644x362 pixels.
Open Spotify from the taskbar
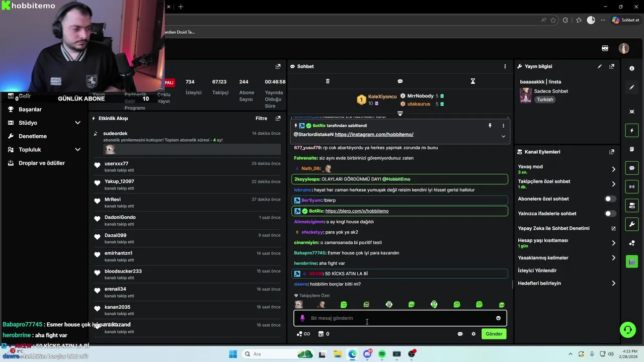[x=382, y=354]
